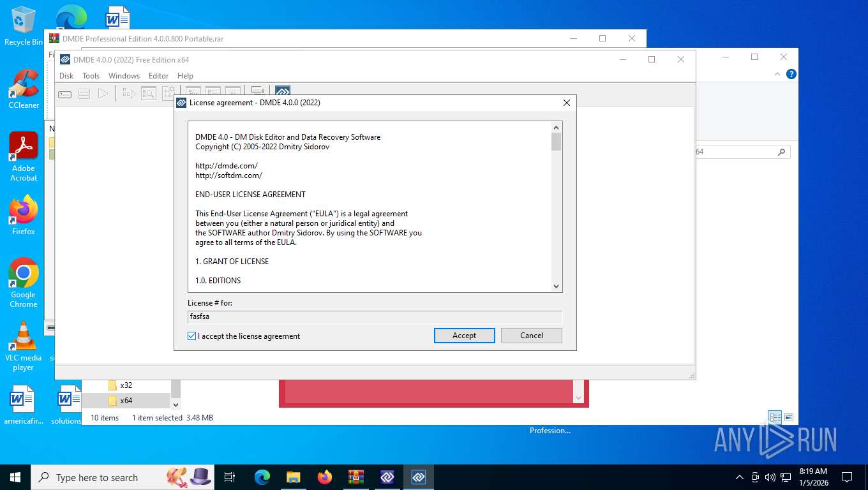The height and width of the screenshot is (490, 868).
Task: Select the x64 folder in tree
Action: pyautogui.click(x=126, y=401)
